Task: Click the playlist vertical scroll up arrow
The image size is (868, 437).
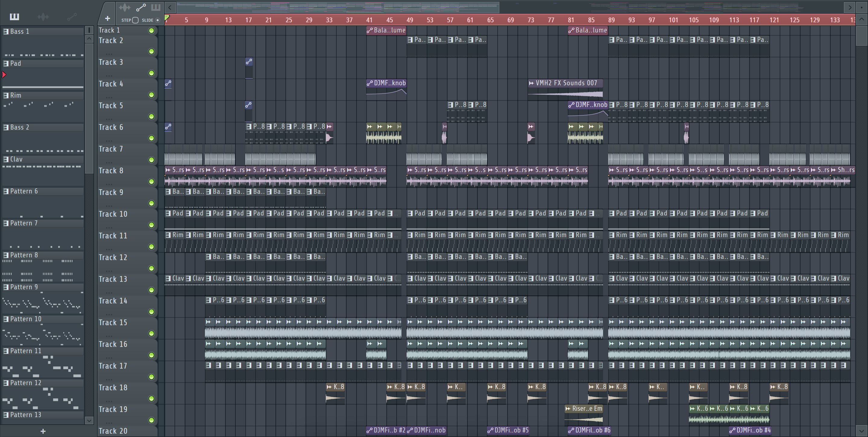Action: (x=862, y=19)
